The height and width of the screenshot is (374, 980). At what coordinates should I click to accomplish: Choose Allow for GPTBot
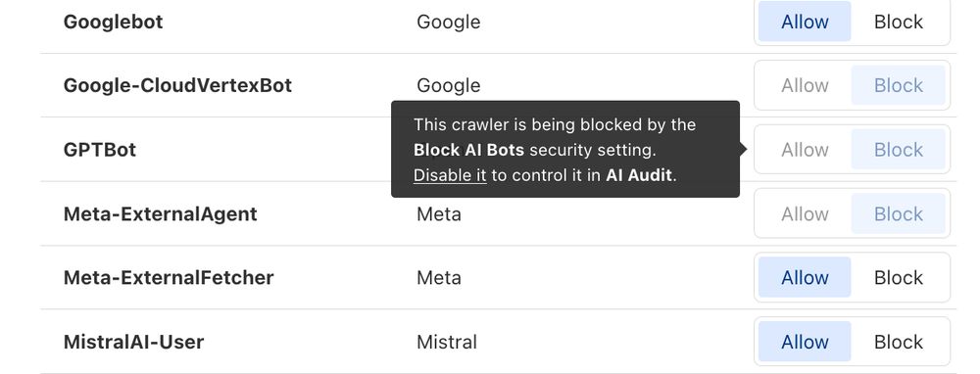805,150
